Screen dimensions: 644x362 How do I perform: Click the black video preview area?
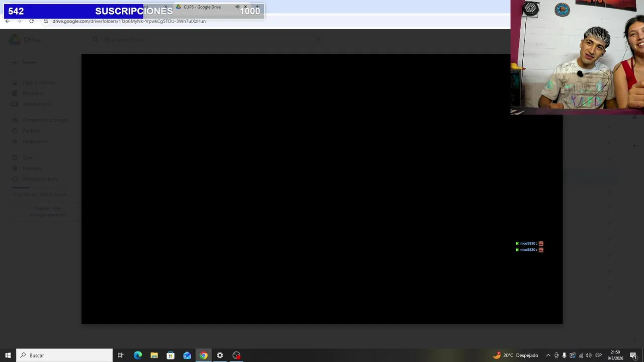322,189
